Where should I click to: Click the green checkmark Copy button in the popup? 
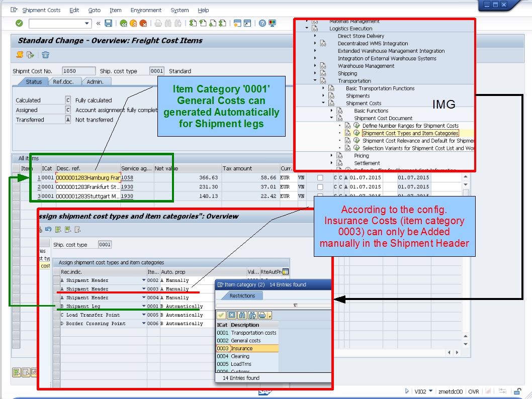(221, 315)
